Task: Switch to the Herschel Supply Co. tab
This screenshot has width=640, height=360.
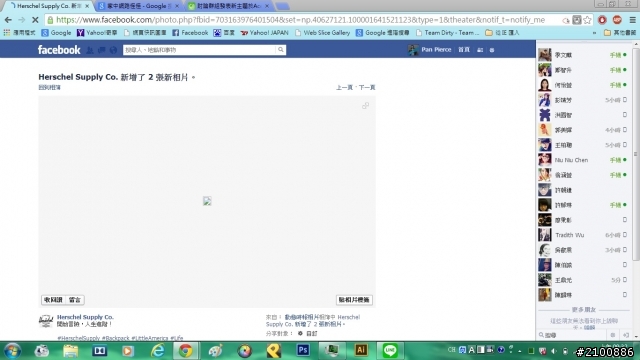Action: tap(48, 6)
